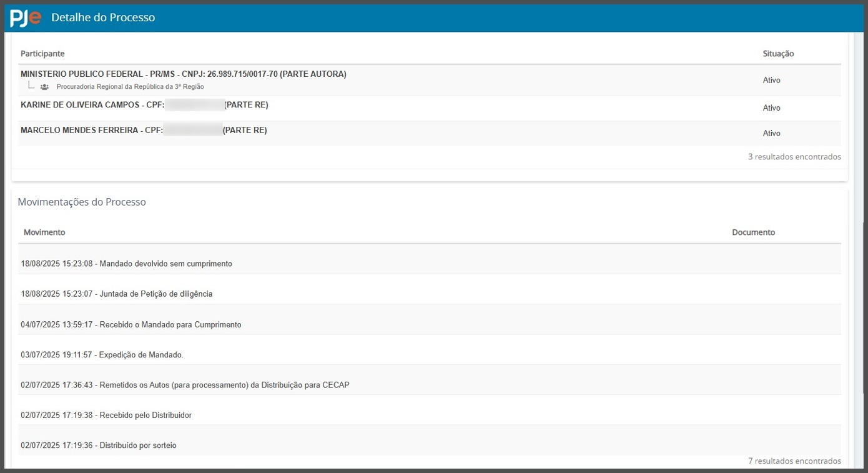Click the Detalhe do Processo page title
868x473 pixels.
click(x=103, y=18)
